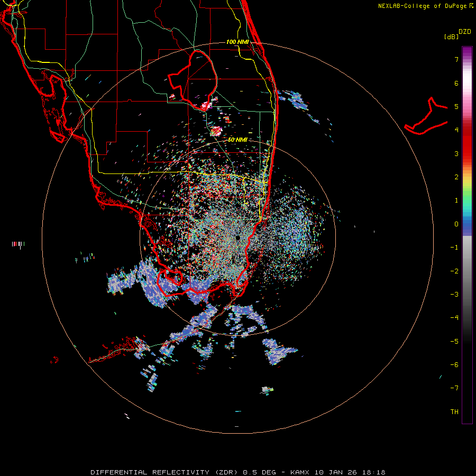Click the TH threshold label on scale
The width and height of the screenshot is (476, 476).
[x=454, y=412]
